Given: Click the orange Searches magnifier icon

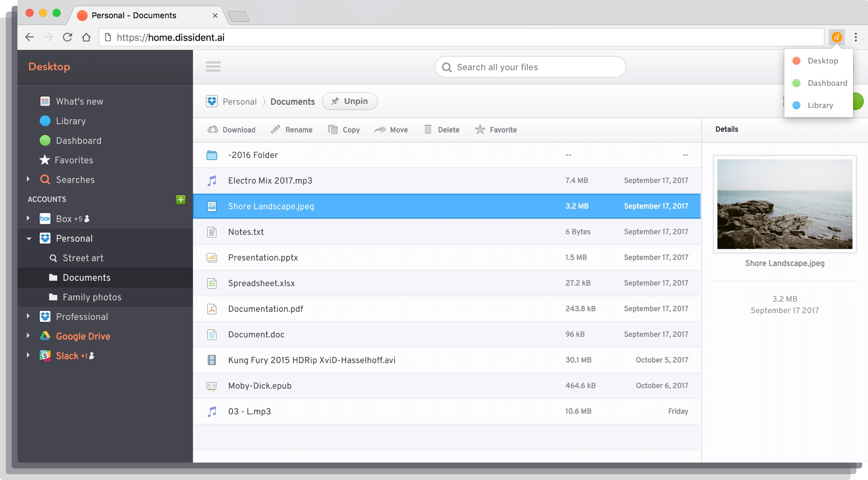Looking at the screenshot, I should 45,180.
